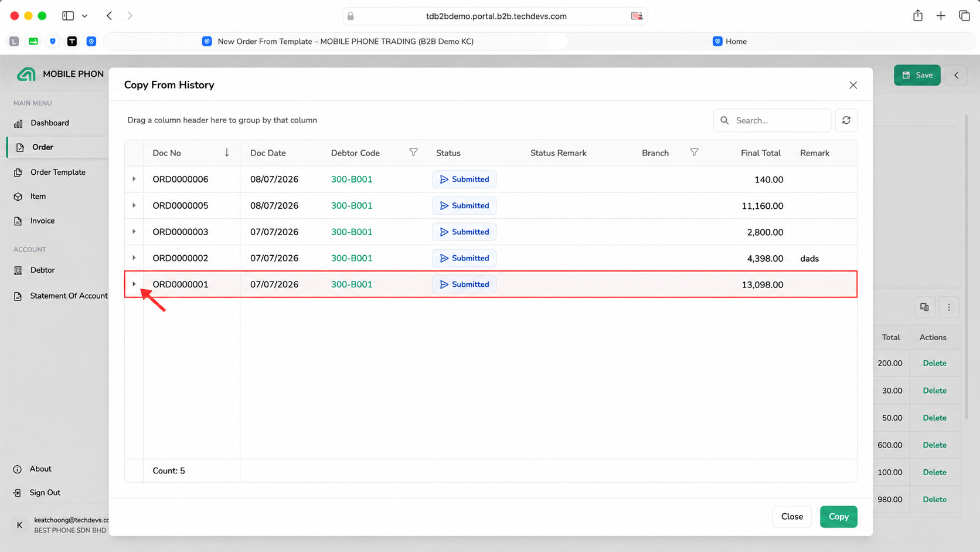The width and height of the screenshot is (980, 552).
Task: Show the Safari tab overview
Action: [x=964, y=16]
